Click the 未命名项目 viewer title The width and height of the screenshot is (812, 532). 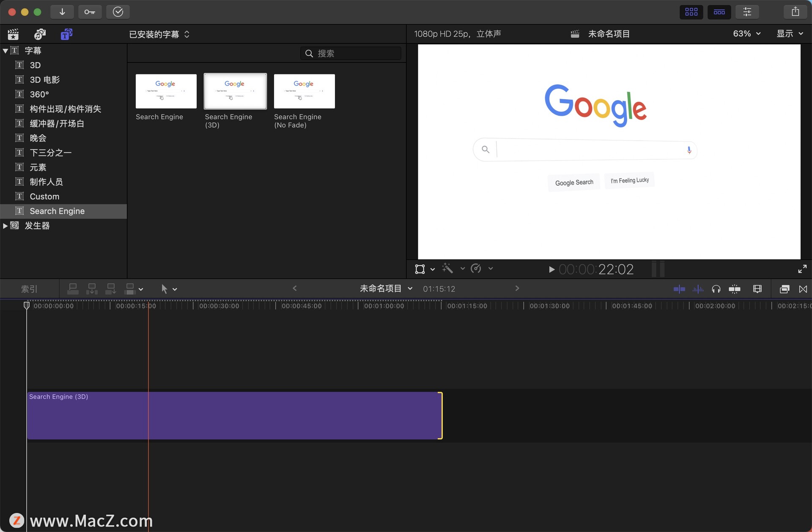(x=609, y=34)
